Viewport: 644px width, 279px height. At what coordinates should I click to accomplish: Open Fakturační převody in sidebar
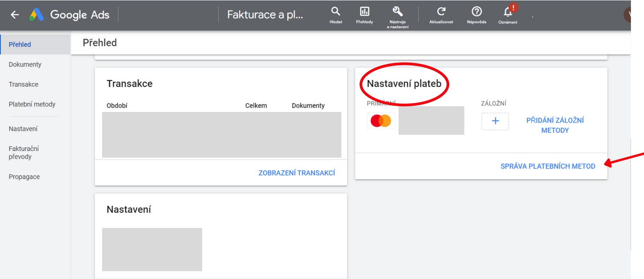click(x=24, y=153)
